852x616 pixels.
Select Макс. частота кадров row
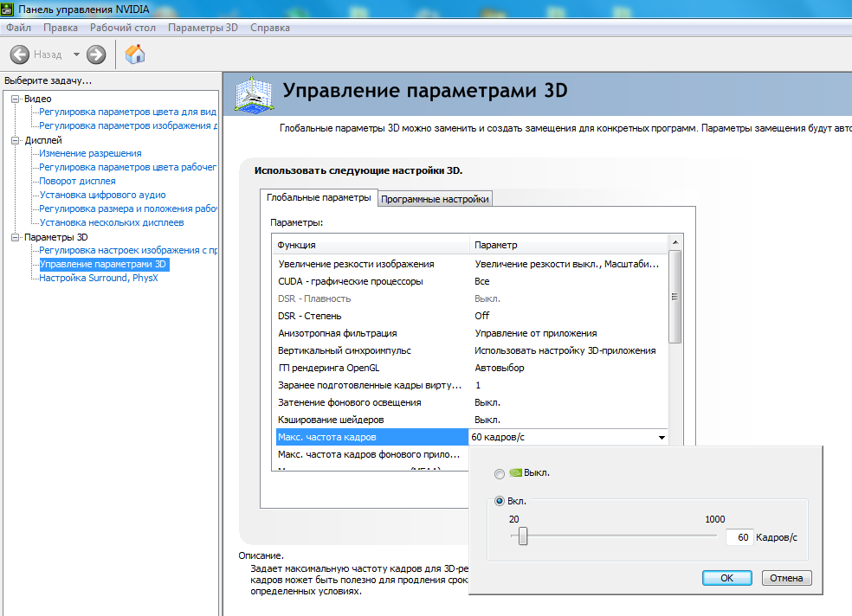pos(372,437)
